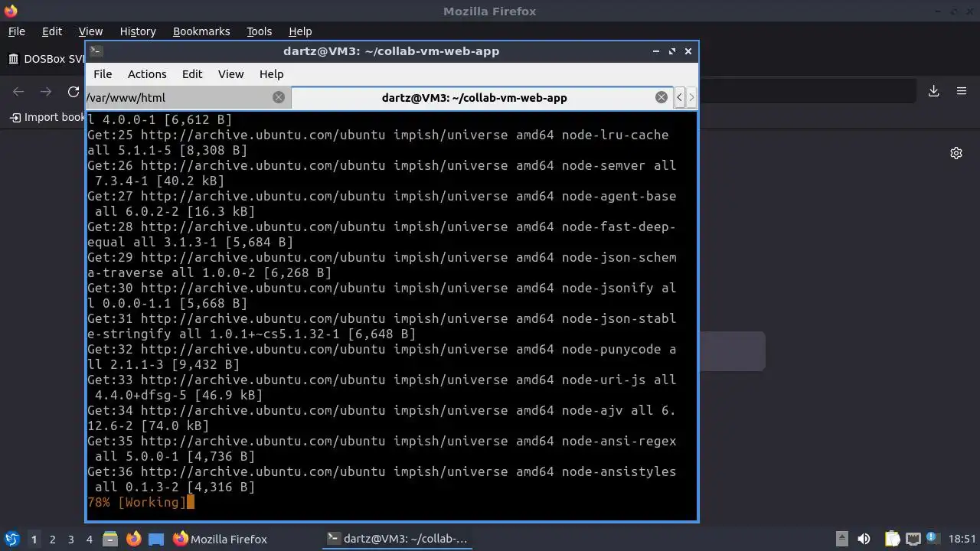Screen dimensions: 980x551
Task: Open the LXQt application menu
Action: (11, 539)
